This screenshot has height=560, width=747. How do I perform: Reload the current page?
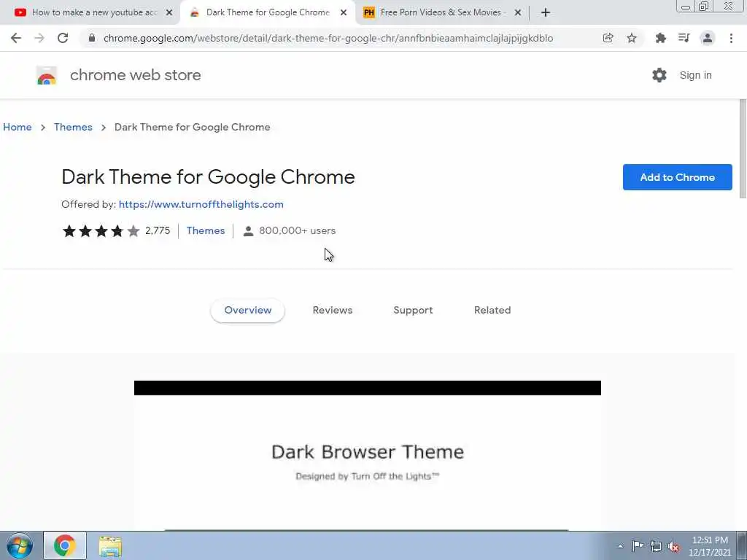coord(63,38)
